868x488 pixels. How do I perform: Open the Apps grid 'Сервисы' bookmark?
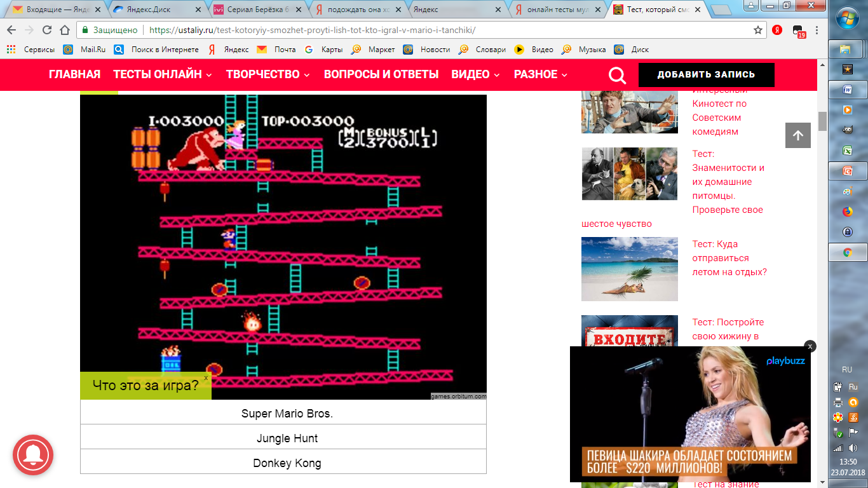[32, 49]
